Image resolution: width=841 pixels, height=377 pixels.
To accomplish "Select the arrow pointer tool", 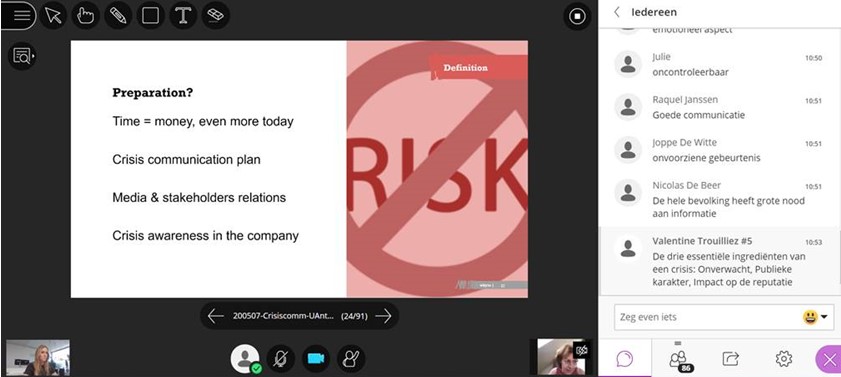I will (x=53, y=15).
